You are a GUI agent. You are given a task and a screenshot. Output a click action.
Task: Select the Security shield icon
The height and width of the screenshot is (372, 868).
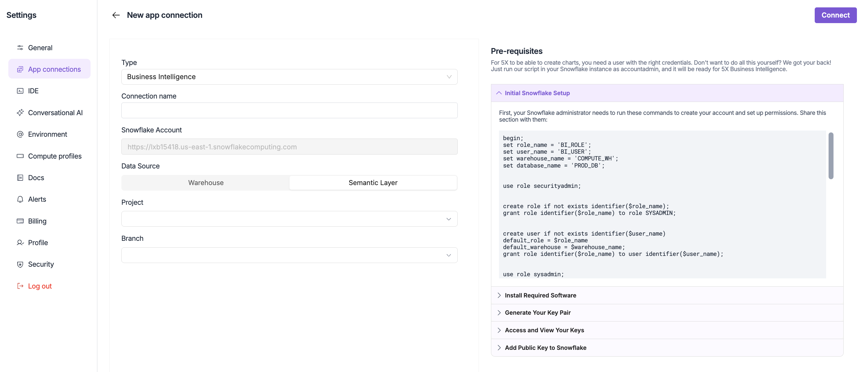tap(20, 264)
